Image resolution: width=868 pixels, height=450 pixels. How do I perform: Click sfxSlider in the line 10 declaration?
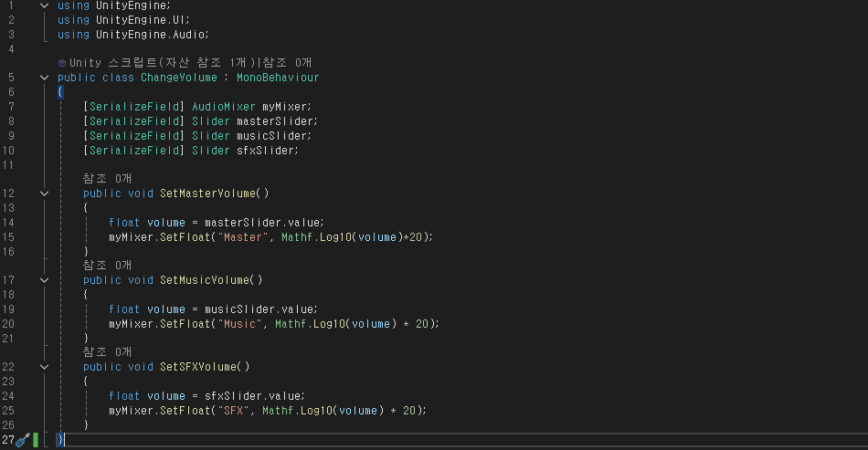pyautogui.click(x=266, y=151)
